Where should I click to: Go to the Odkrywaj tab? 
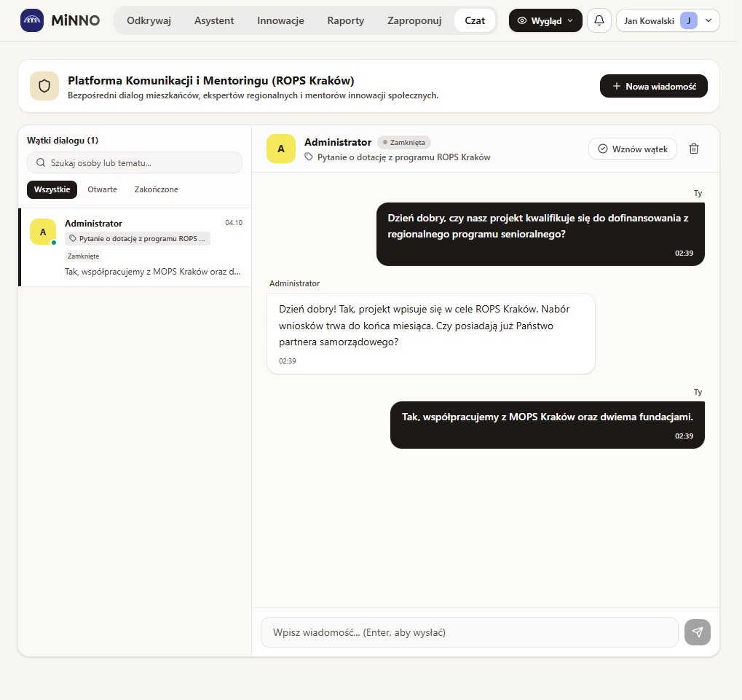[x=149, y=20]
